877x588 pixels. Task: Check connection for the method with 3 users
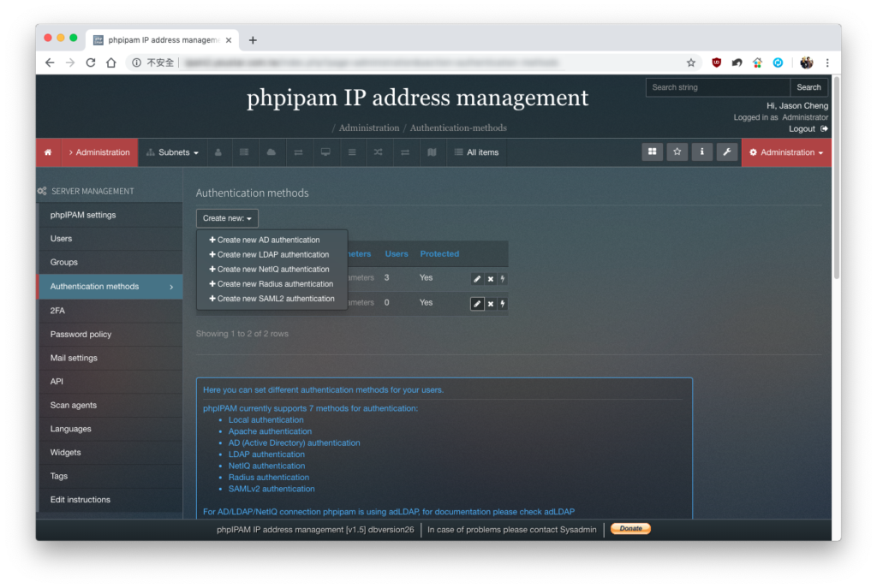pos(503,278)
